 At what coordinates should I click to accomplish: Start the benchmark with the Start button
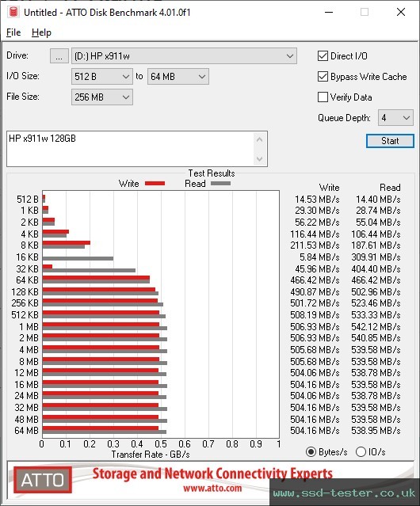pyautogui.click(x=390, y=141)
